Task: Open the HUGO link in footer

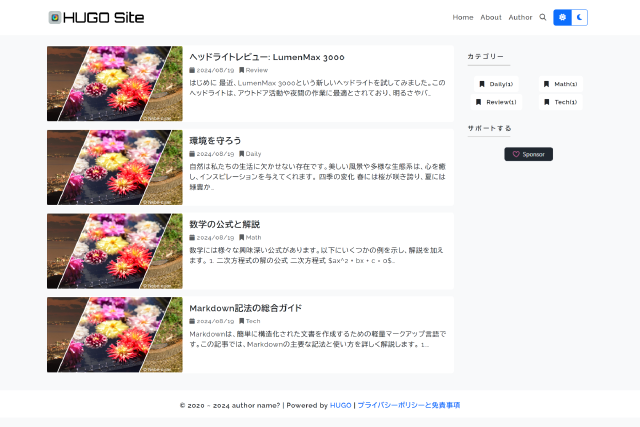Action: coord(341,405)
